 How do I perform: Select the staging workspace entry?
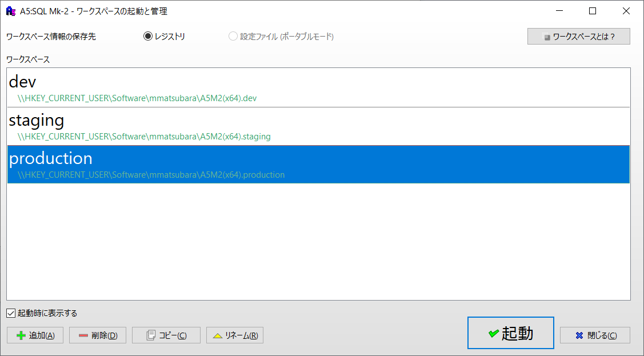[x=37, y=121]
